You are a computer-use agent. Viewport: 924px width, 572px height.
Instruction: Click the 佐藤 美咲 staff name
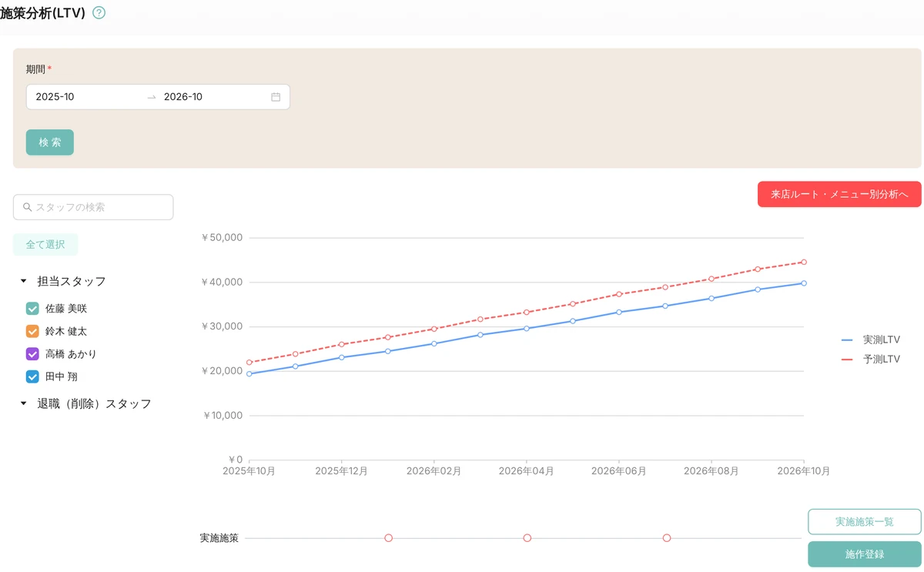pyautogui.click(x=66, y=309)
